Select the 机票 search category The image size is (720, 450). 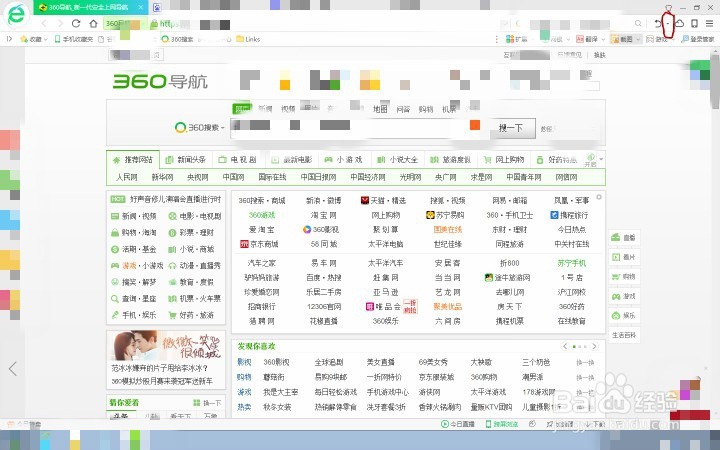coord(449,109)
